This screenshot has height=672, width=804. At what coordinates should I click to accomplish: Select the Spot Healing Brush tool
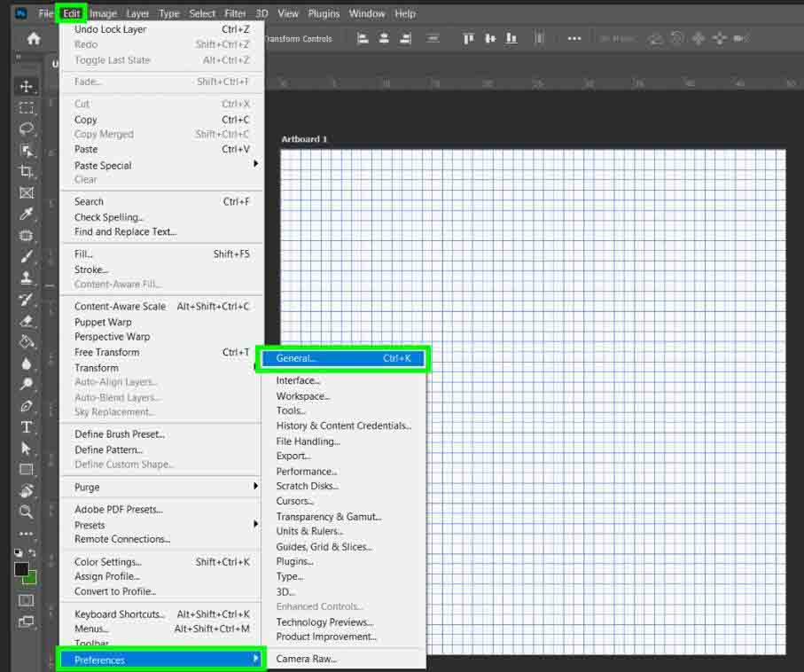point(27,236)
